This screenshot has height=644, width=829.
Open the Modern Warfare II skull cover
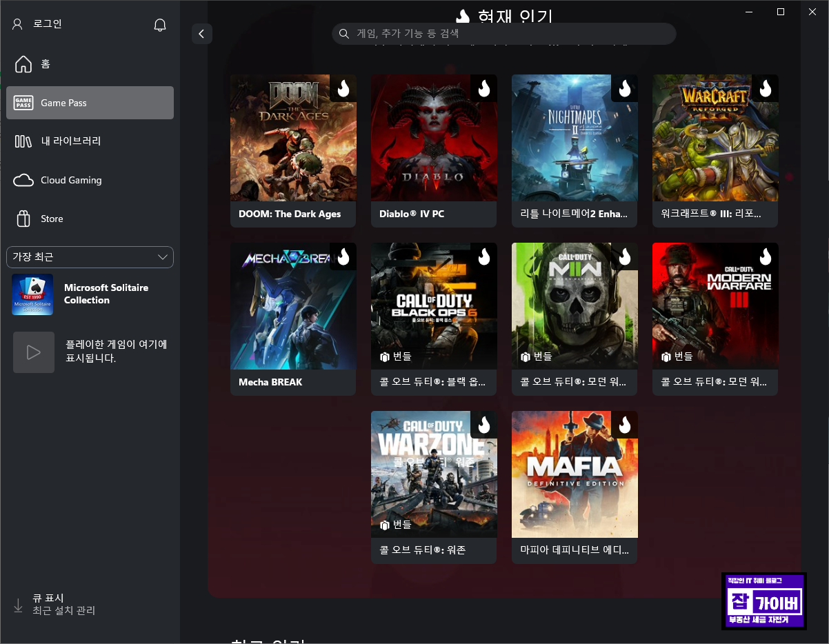click(575, 306)
